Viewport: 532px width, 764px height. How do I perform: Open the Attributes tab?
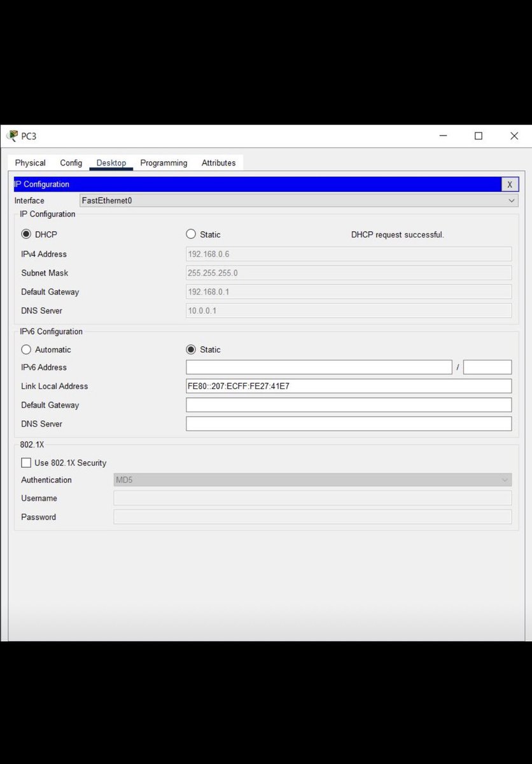click(219, 163)
